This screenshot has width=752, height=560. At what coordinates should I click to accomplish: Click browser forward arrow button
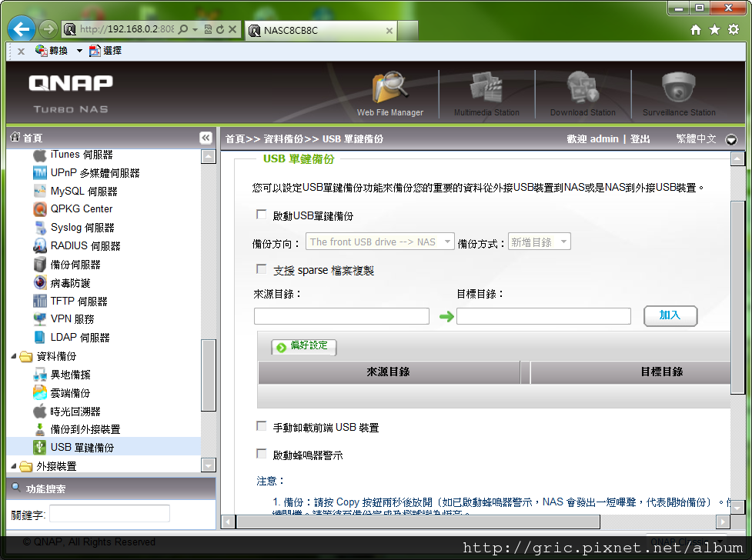pyautogui.click(x=48, y=29)
